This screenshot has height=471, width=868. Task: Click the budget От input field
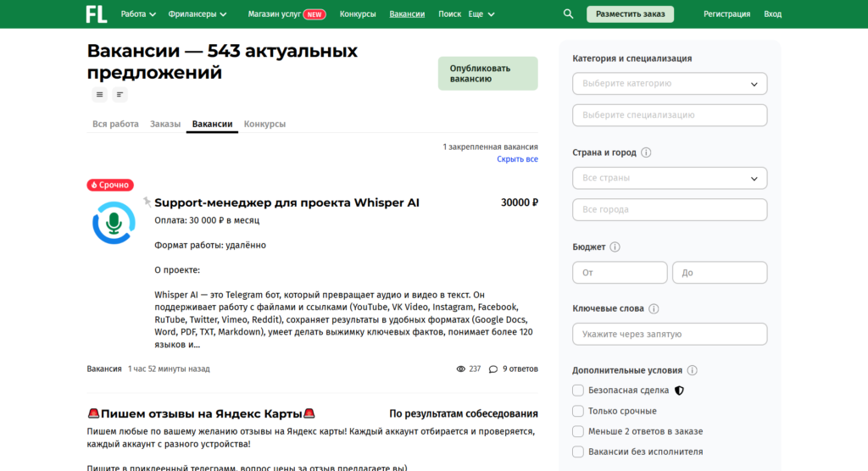tap(620, 273)
